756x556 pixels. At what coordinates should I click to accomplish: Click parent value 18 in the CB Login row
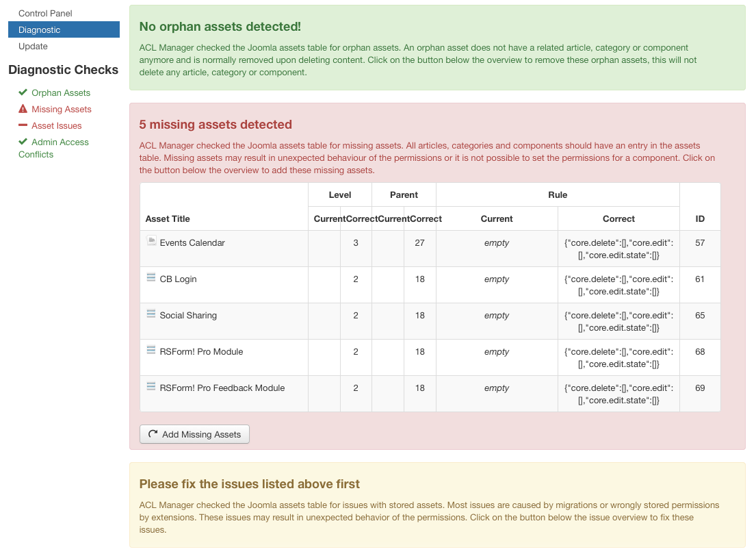419,279
